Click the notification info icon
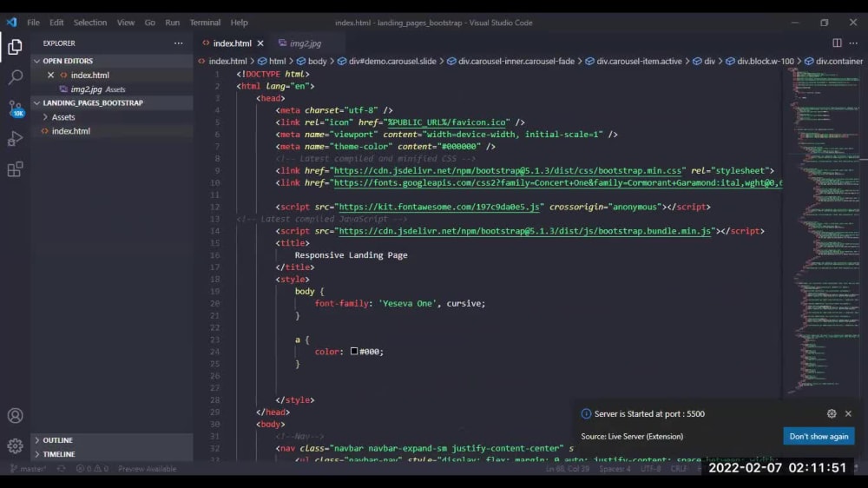This screenshot has height=488, width=868. 586,414
